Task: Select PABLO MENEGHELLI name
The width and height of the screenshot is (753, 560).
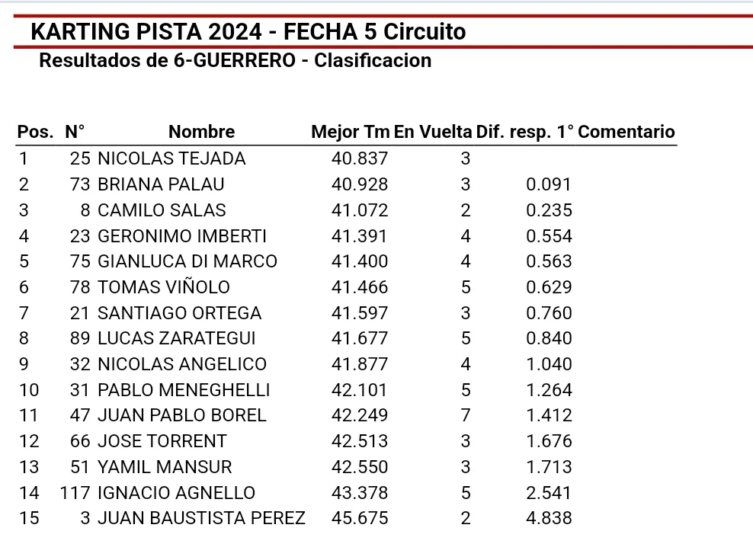Action: click(184, 390)
